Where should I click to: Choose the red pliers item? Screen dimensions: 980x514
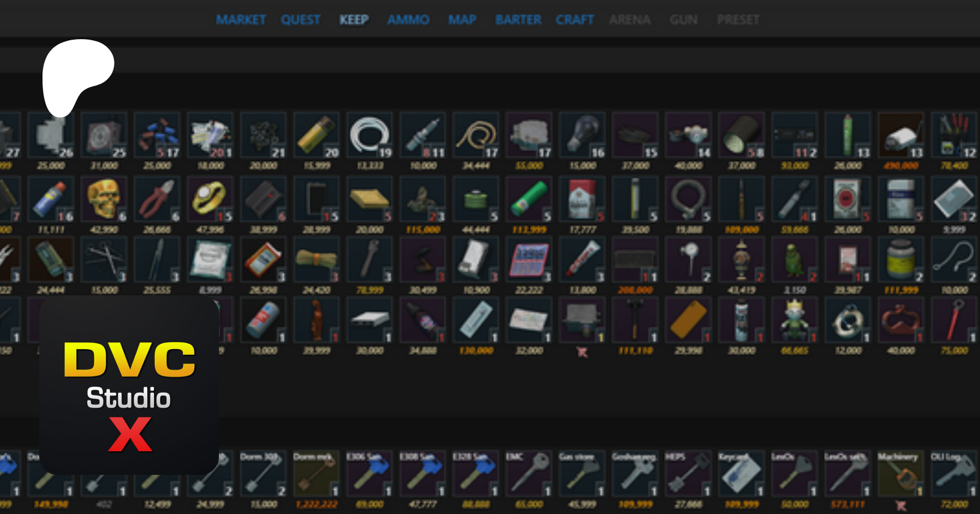157,199
